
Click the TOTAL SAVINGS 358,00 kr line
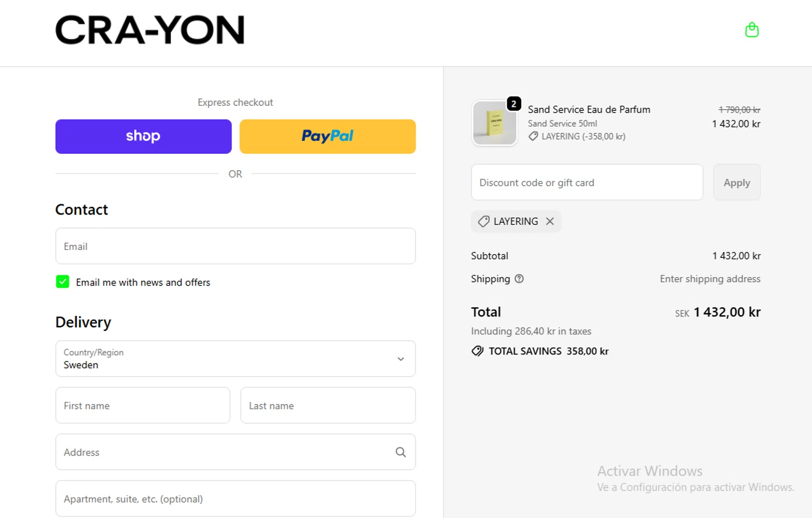click(540, 351)
